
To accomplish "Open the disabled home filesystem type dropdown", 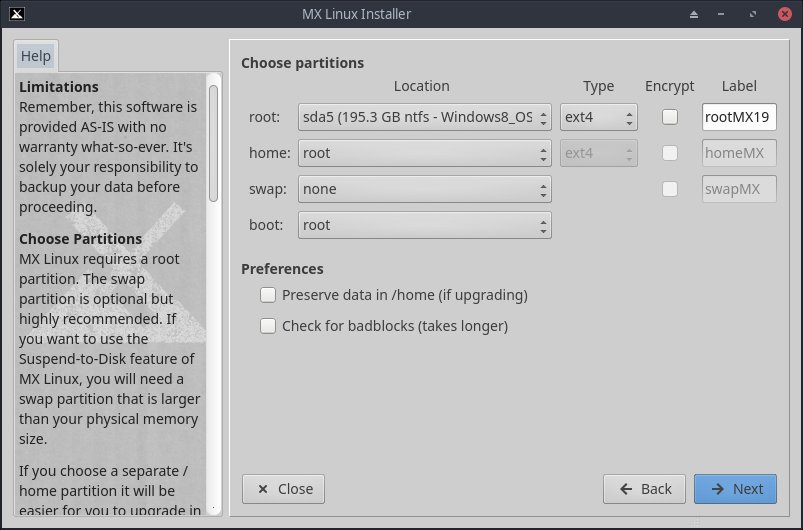I will (599, 153).
